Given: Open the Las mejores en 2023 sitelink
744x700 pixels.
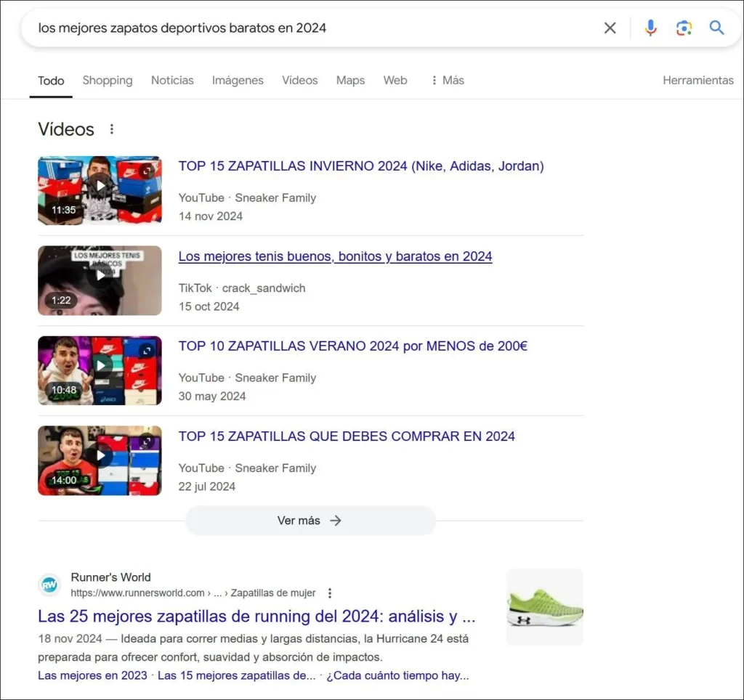Looking at the screenshot, I should [x=92, y=675].
